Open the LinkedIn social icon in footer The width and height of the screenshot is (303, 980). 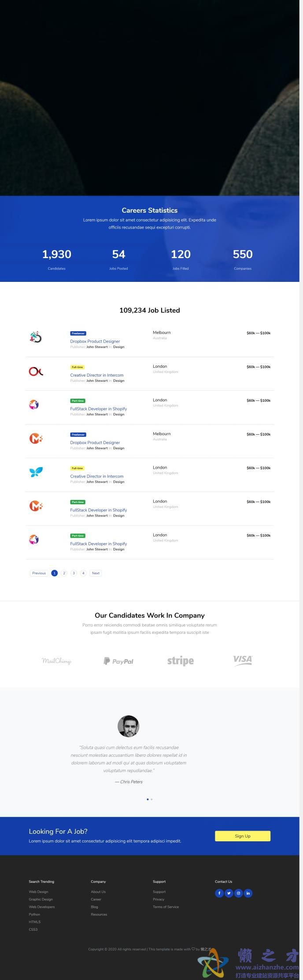[x=248, y=893]
